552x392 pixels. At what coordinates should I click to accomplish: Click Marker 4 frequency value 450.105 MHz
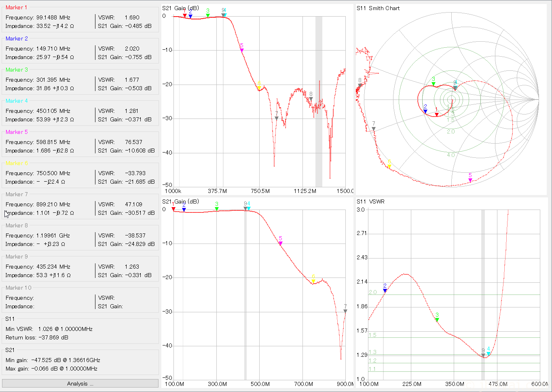53,111
